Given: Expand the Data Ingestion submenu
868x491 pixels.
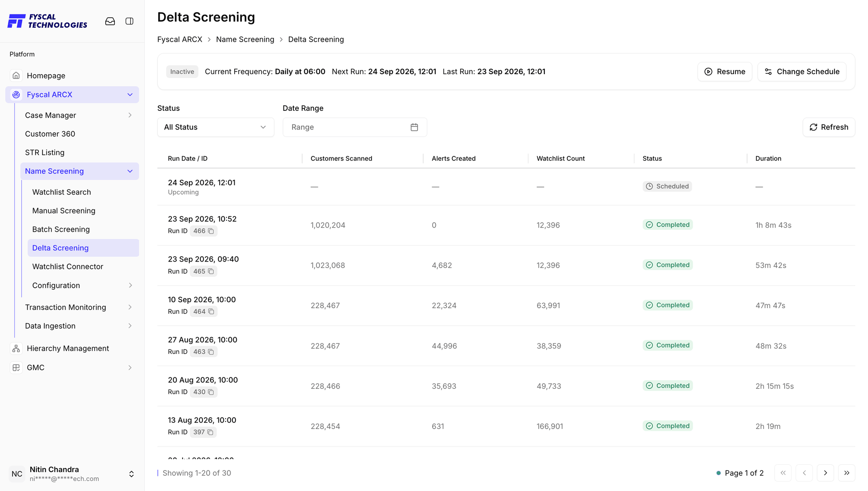Looking at the screenshot, I should tap(130, 326).
